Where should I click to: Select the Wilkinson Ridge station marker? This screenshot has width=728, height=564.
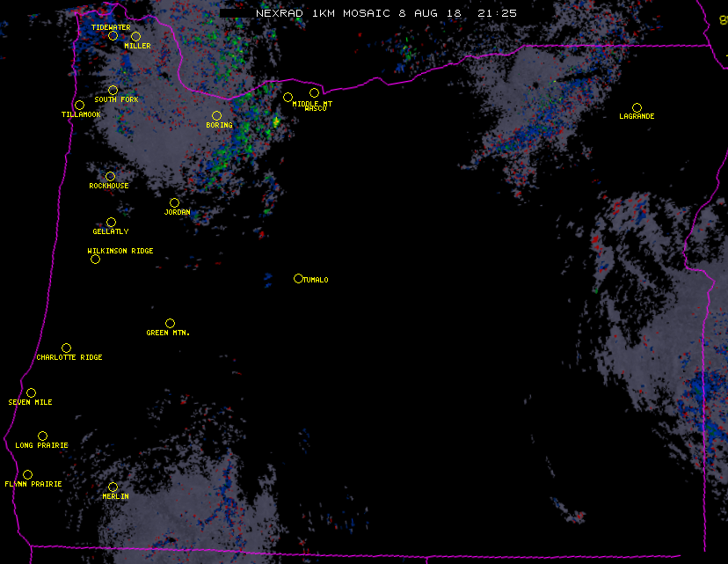click(x=95, y=260)
